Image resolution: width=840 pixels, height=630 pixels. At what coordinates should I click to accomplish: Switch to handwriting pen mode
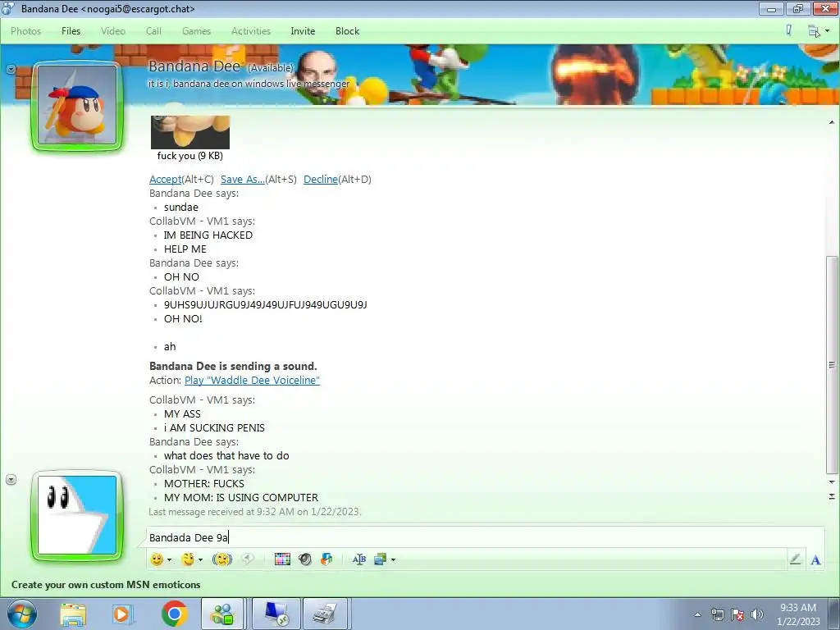(795, 559)
